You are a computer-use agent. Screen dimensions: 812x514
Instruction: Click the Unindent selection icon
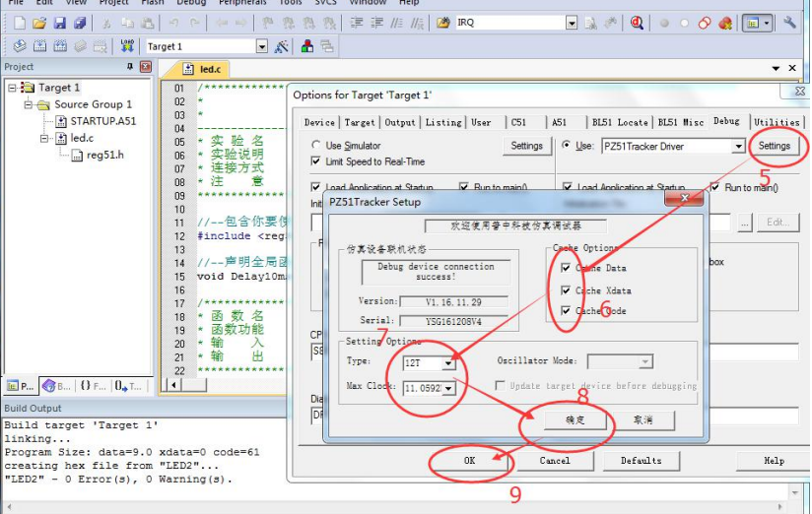(x=377, y=23)
